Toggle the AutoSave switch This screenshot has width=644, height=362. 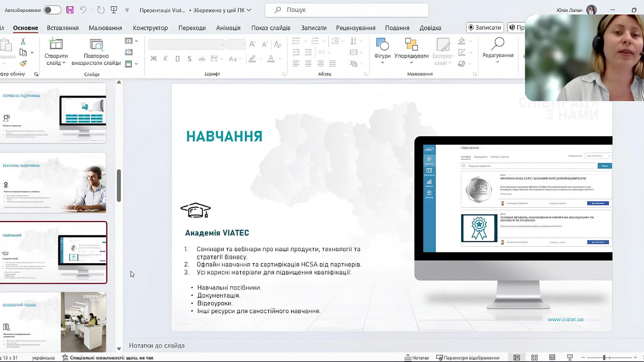click(52, 10)
